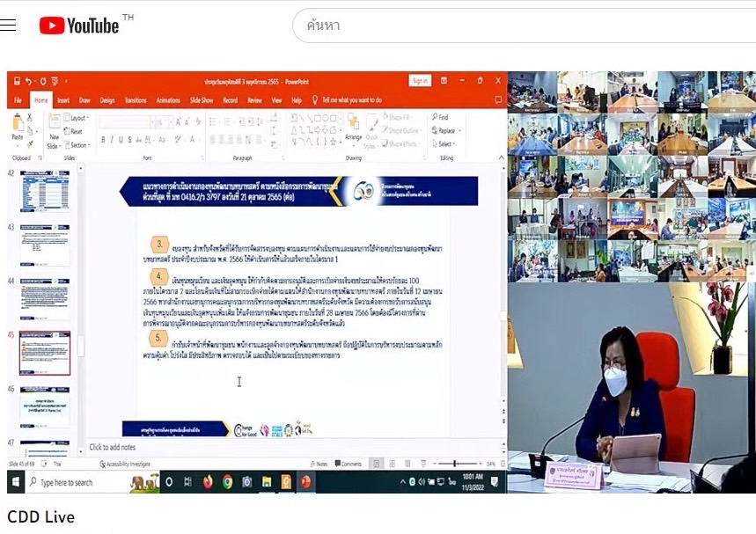Click the Cut scissors icon
756x534 pixels.
tap(30, 117)
